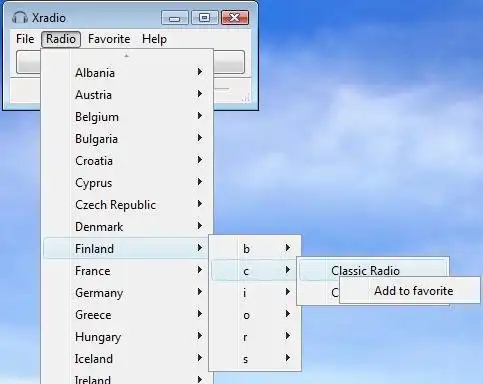The image size is (483, 384).
Task: Close the Xradio window
Action: click(235, 18)
